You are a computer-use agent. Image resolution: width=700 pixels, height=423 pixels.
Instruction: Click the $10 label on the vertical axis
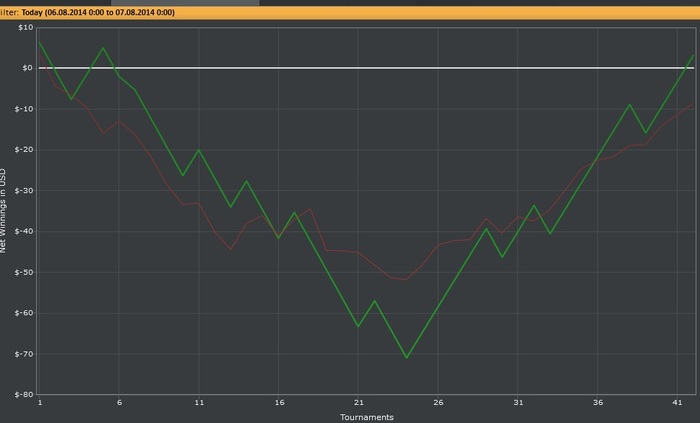[x=25, y=27]
